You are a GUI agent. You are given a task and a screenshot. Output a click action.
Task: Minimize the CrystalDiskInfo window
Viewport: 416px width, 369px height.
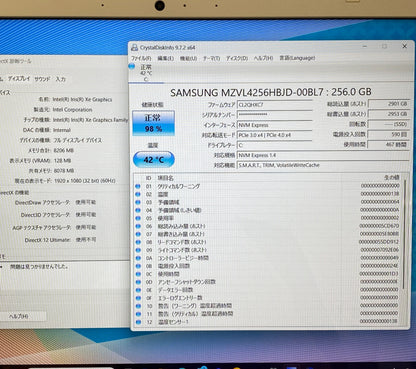click(365, 46)
